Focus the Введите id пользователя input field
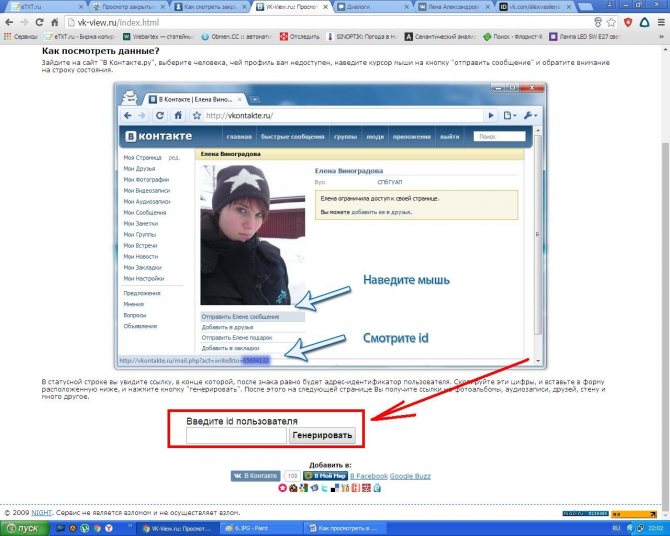The image size is (670, 536). coord(236,436)
